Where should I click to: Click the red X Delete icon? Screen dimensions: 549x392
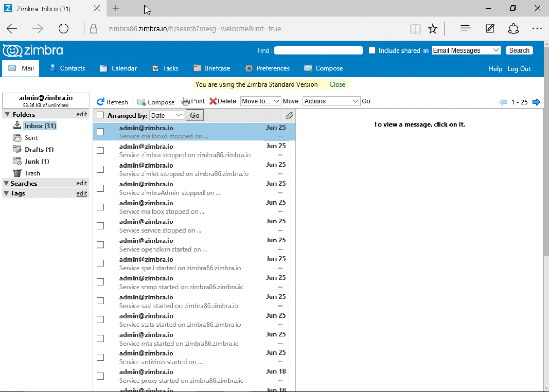213,101
